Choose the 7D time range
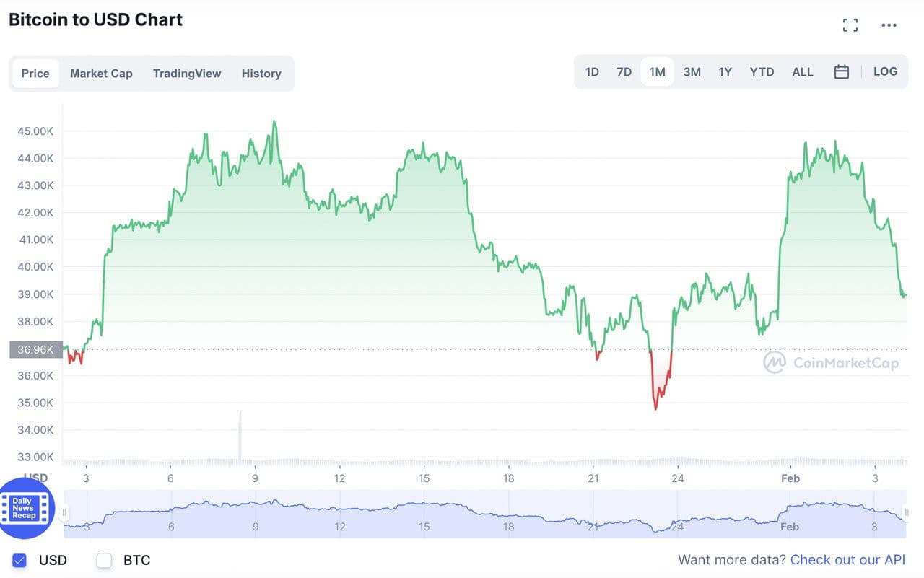The width and height of the screenshot is (924, 578). coord(624,72)
